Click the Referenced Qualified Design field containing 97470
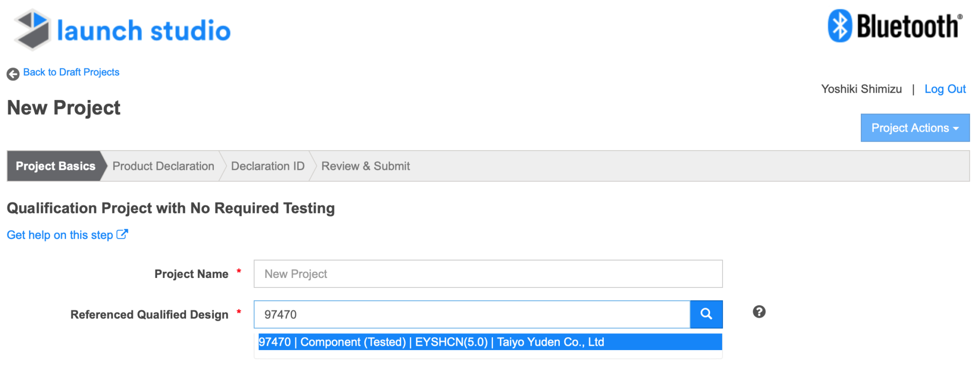The width and height of the screenshot is (980, 375). (472, 314)
